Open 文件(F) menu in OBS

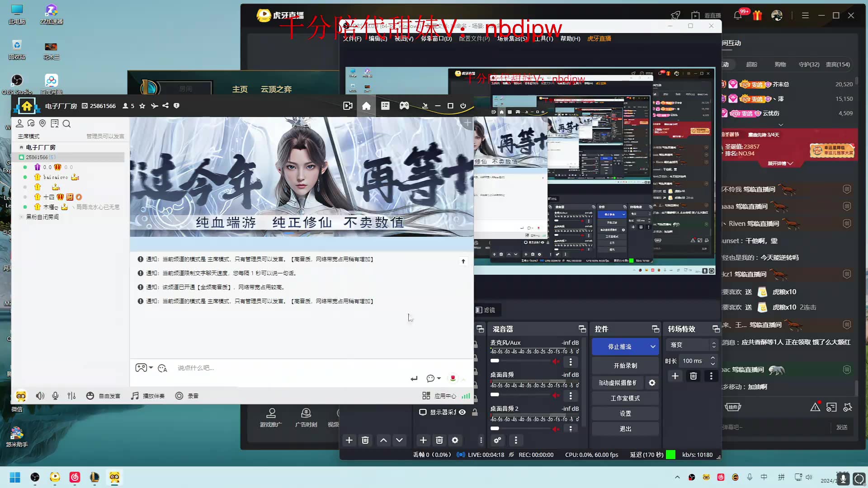coord(352,39)
